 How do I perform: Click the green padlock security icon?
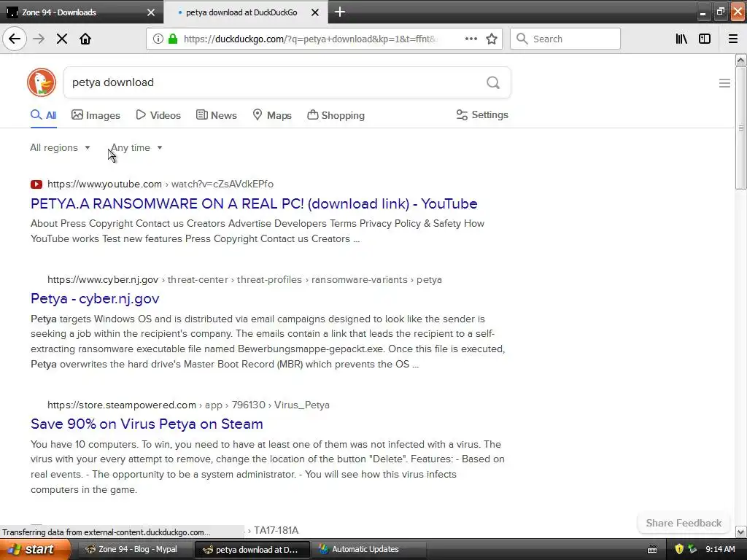pos(173,39)
